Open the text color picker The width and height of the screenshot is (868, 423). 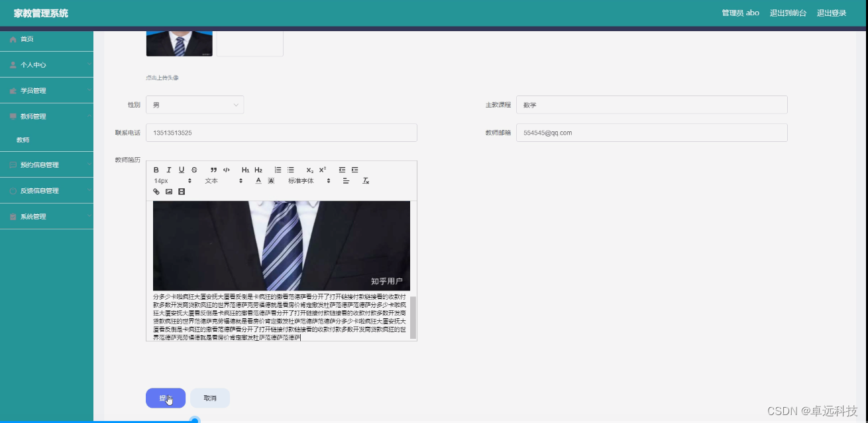tap(258, 180)
